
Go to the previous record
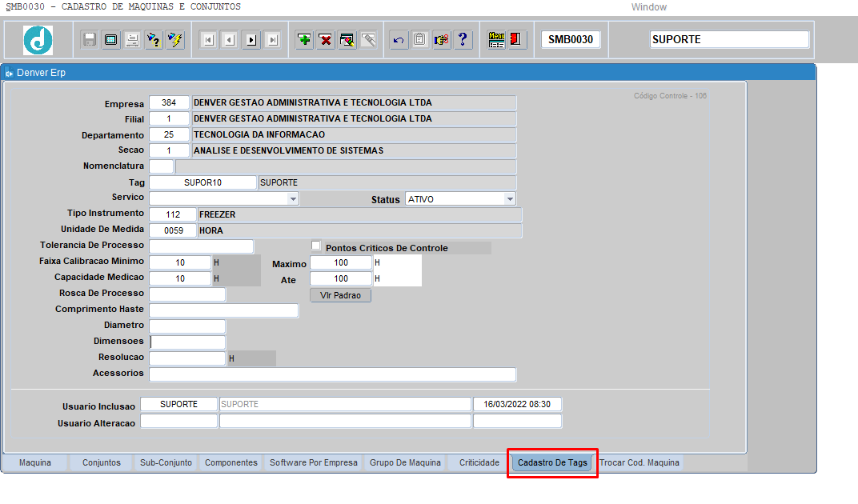pyautogui.click(x=230, y=40)
